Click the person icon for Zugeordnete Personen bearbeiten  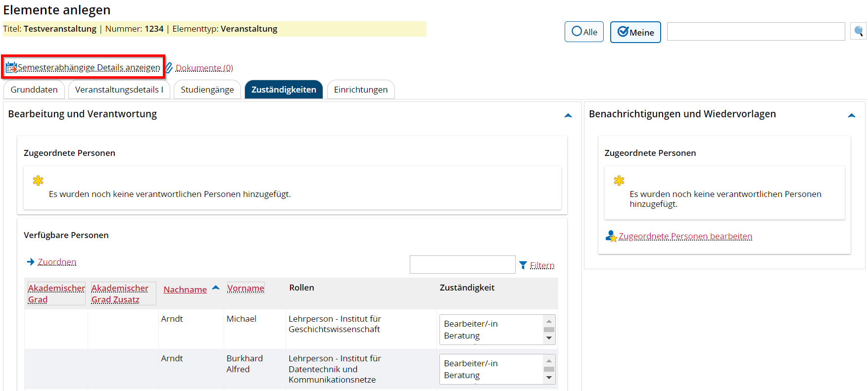[611, 236]
